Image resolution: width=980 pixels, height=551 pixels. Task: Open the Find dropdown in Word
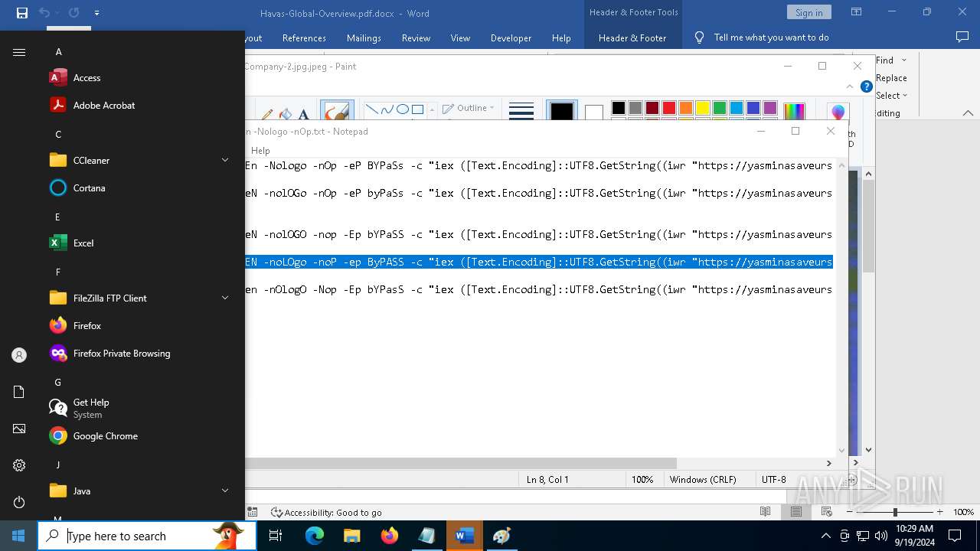pyautogui.click(x=903, y=60)
